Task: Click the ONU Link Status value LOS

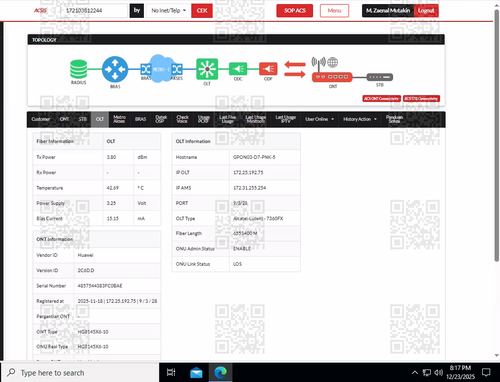Action: (237, 264)
